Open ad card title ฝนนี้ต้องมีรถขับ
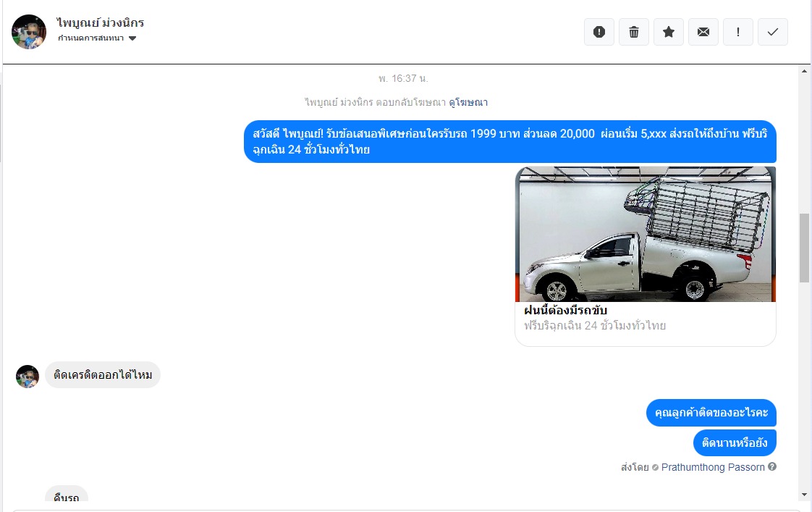812x512 pixels. tap(565, 311)
